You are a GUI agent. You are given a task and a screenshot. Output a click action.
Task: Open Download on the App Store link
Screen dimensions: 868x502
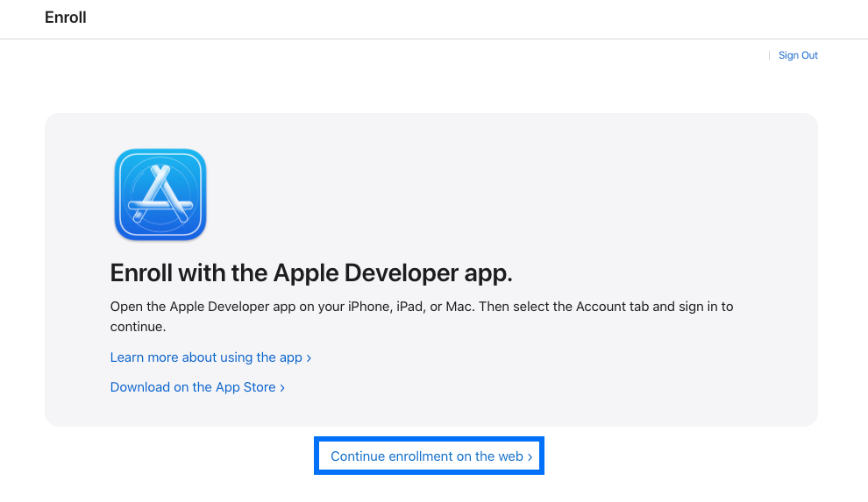pos(193,387)
